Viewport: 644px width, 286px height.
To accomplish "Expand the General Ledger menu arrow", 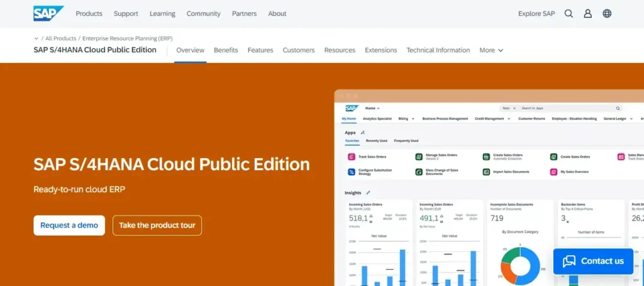I will pos(631,118).
